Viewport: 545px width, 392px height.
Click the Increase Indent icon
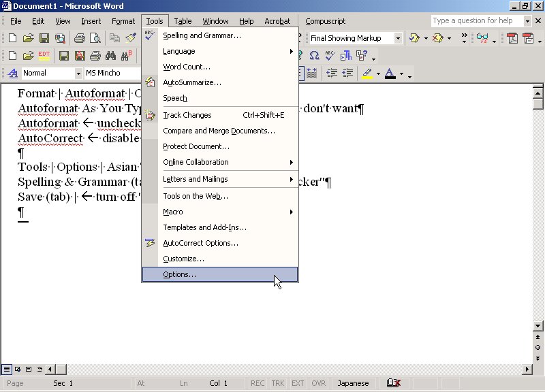348,73
